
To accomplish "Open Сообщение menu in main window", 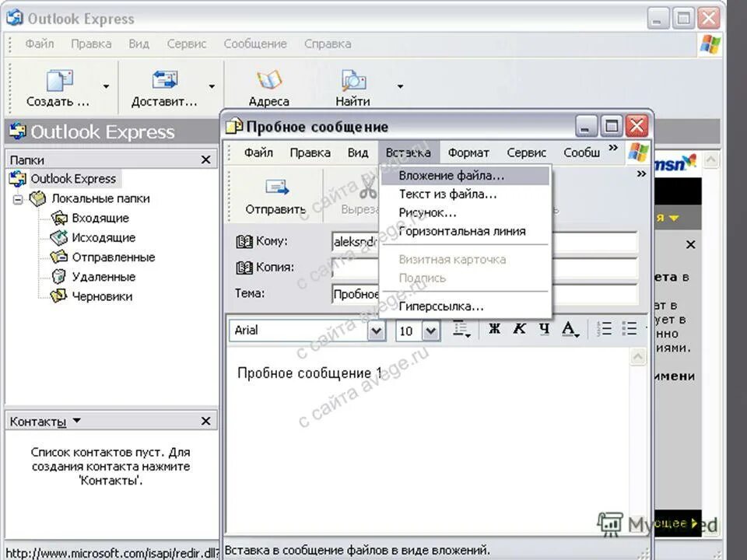I will pyautogui.click(x=255, y=44).
